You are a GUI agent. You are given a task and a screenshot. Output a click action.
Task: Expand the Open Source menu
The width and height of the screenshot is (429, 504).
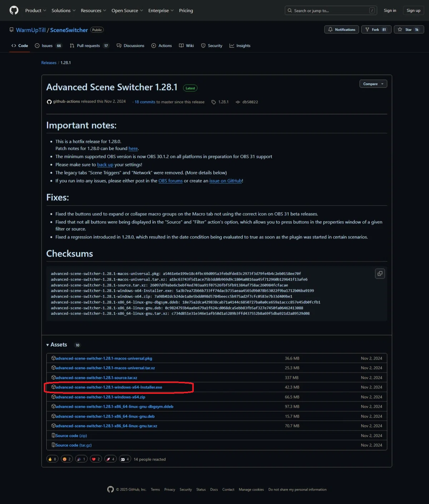coord(127,11)
